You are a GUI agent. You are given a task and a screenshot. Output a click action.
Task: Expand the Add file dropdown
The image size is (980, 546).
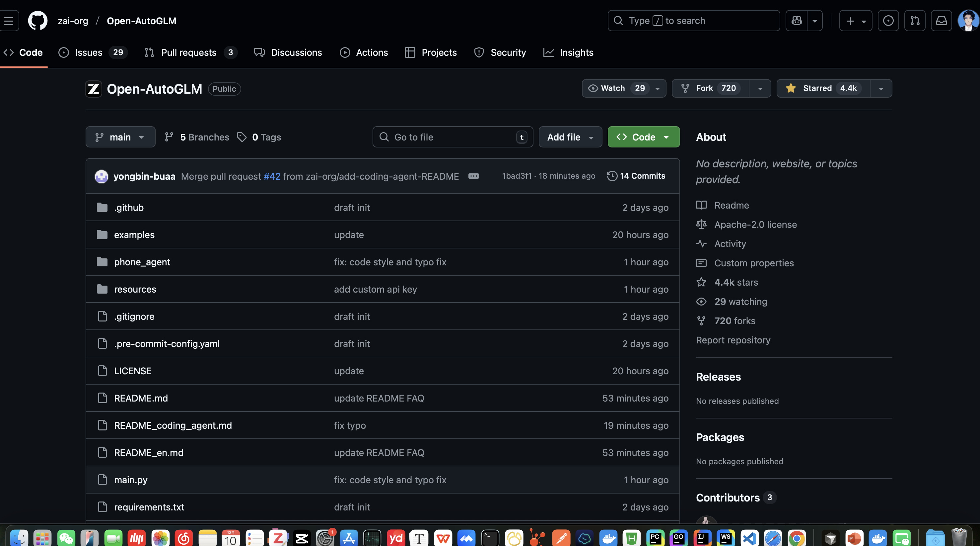pos(570,137)
